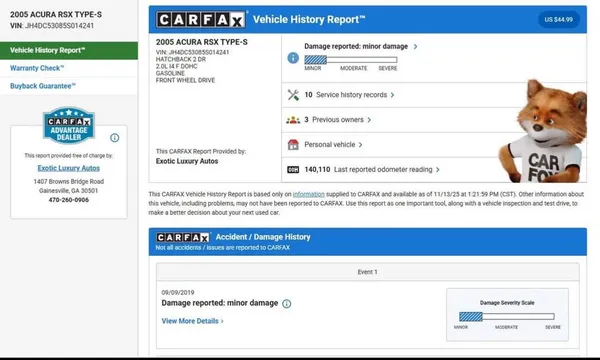The image size is (600, 360).
Task: Click the HATCHBACK 2 DR spec line
Action: click(181, 59)
